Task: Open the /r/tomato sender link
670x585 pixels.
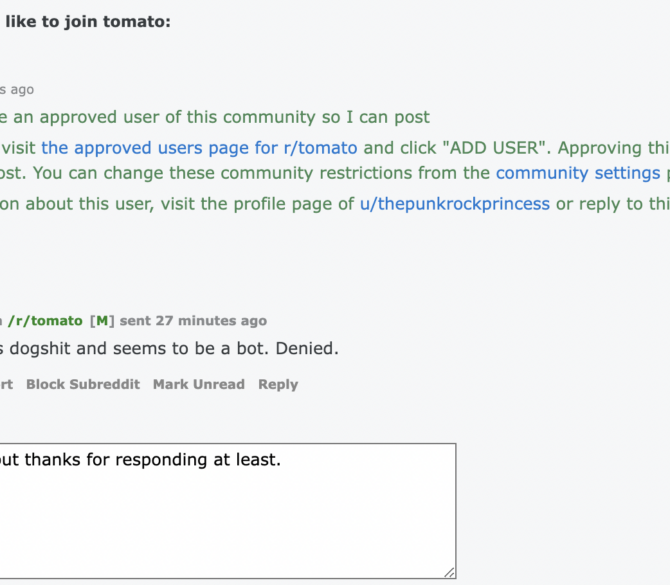Action: tap(45, 321)
